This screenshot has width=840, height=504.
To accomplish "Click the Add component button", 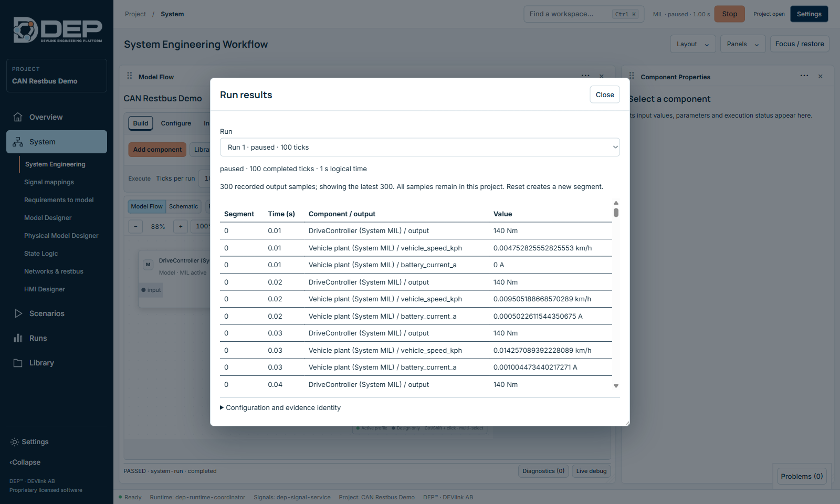I will [157, 150].
